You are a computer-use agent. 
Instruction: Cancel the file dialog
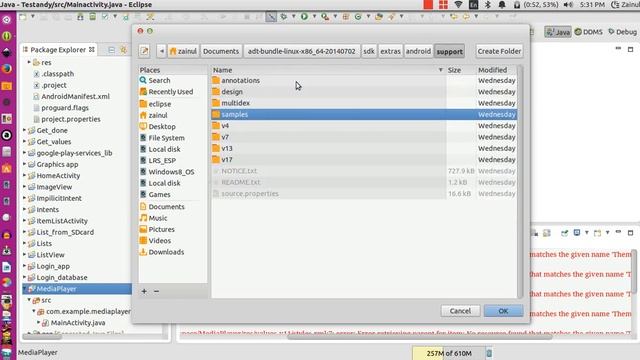pyautogui.click(x=460, y=311)
